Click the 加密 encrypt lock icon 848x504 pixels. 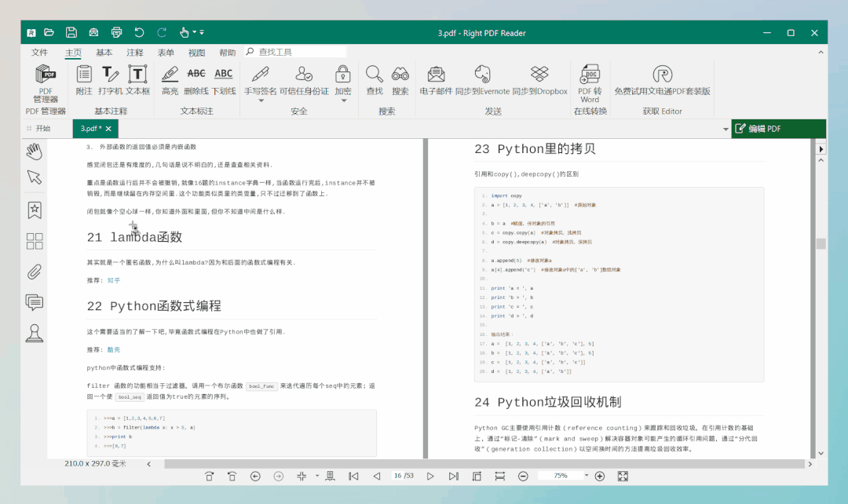343,74
